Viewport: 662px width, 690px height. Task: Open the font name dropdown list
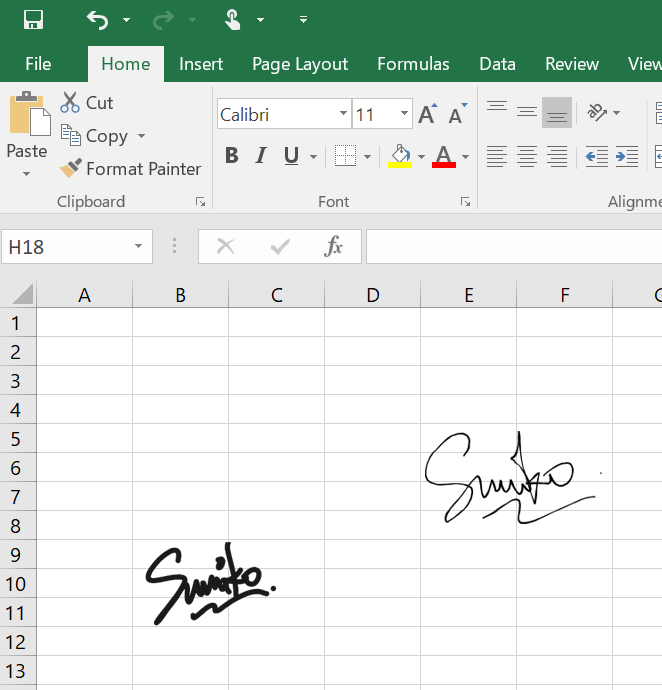[344, 113]
